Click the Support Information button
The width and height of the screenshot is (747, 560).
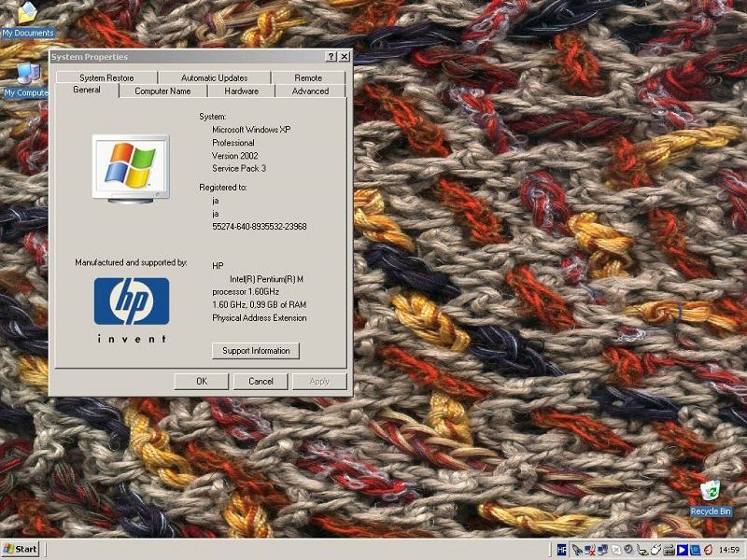pos(256,351)
